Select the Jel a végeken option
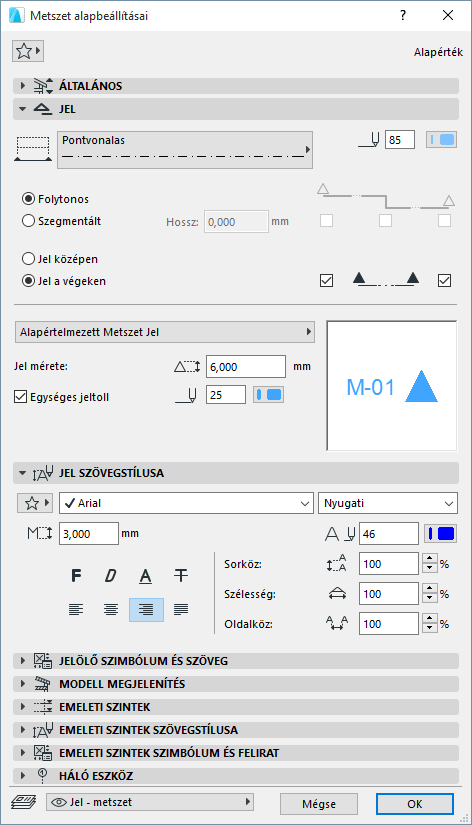Image resolution: width=472 pixels, height=825 pixels. (x=28, y=281)
